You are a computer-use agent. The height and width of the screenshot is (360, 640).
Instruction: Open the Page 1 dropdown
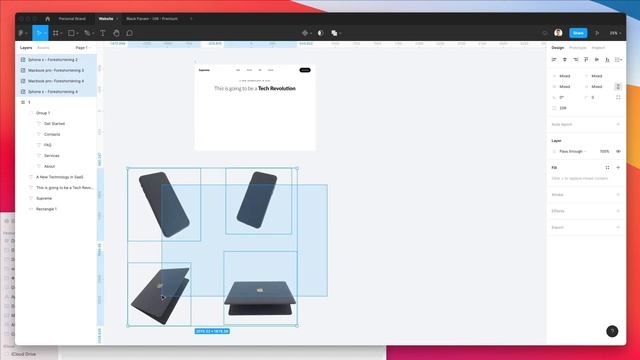[83, 48]
